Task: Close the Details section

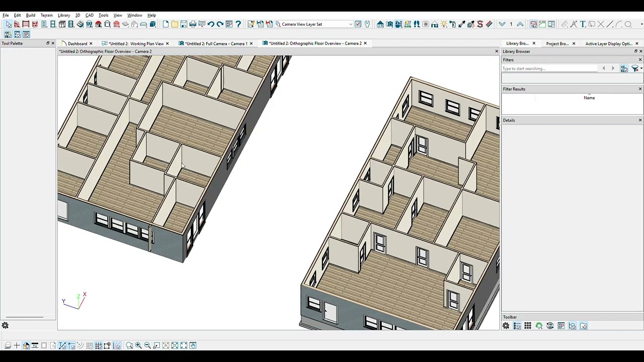Action: (640, 120)
